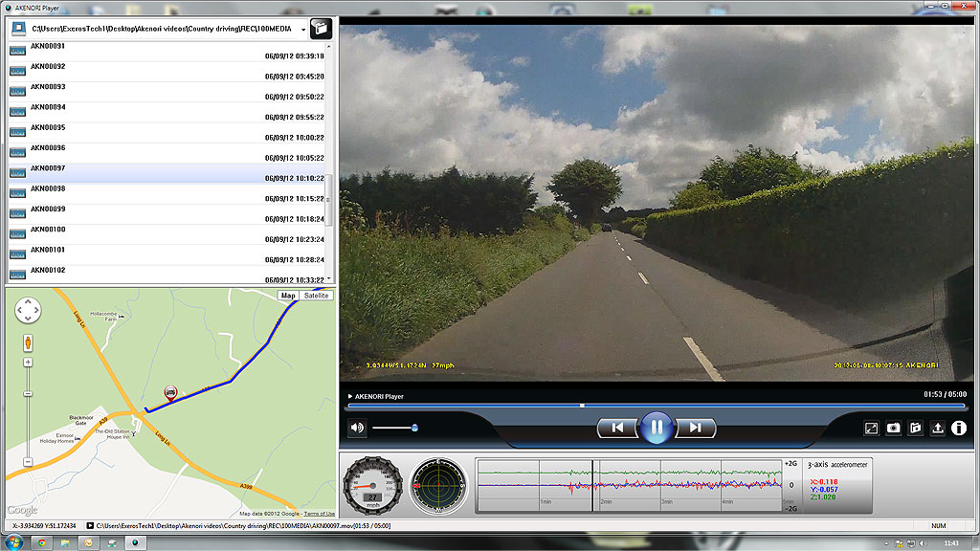The image size is (980, 551).
Task: Mute audio with the speaker icon
Action: [x=357, y=428]
